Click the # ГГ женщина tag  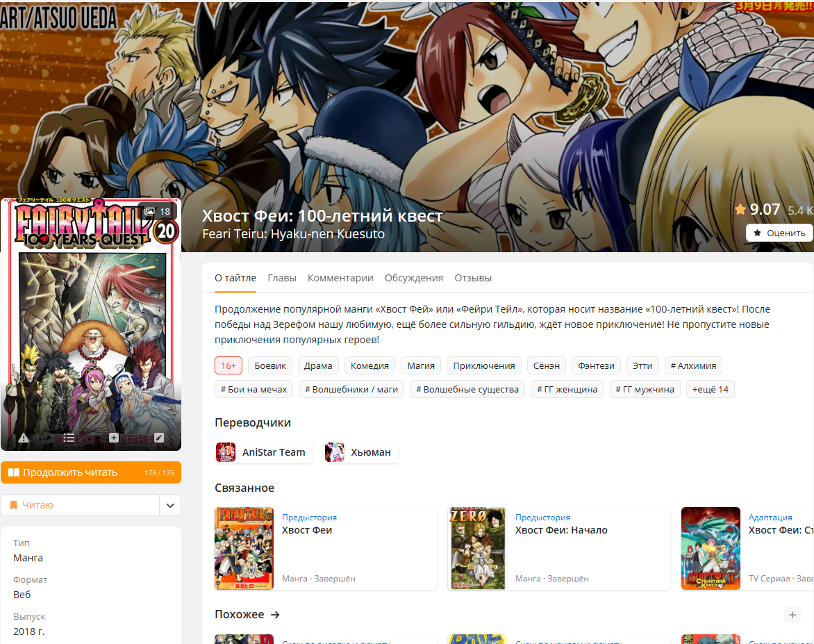point(567,390)
